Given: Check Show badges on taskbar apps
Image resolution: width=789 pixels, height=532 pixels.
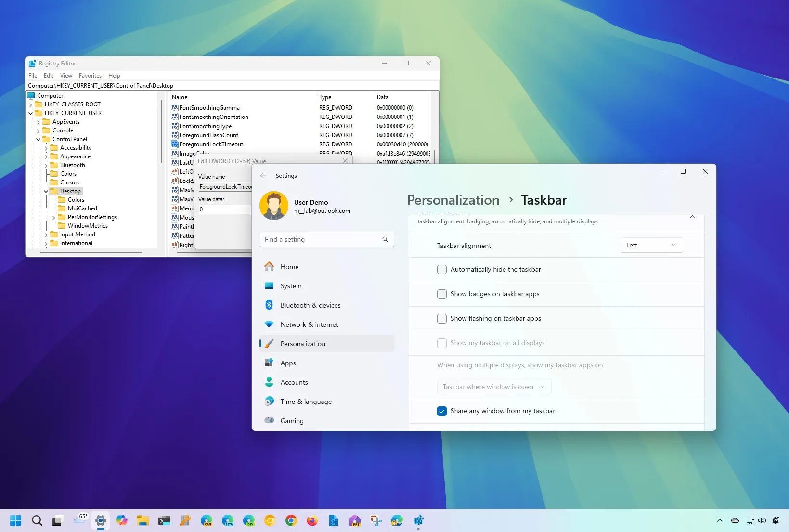Looking at the screenshot, I should point(441,294).
